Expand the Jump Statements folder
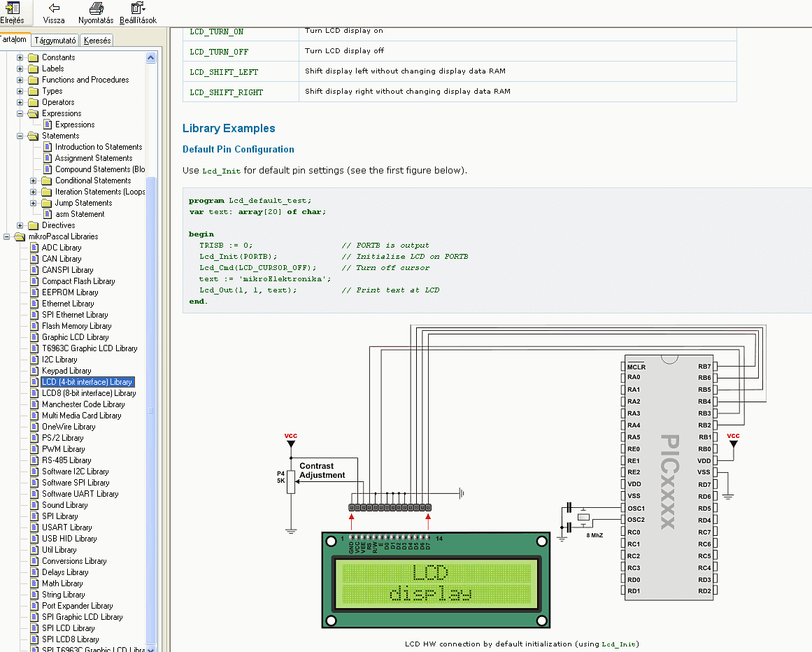Screen dimensions: 812x652 pos(34,203)
